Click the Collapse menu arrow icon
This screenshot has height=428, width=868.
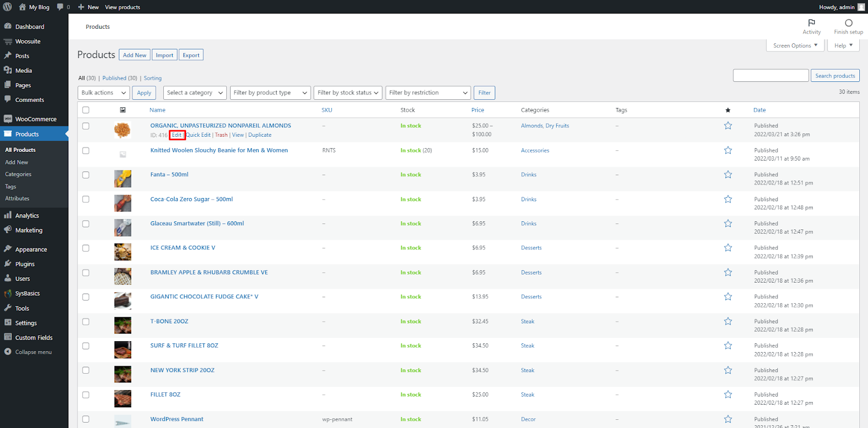(8, 352)
